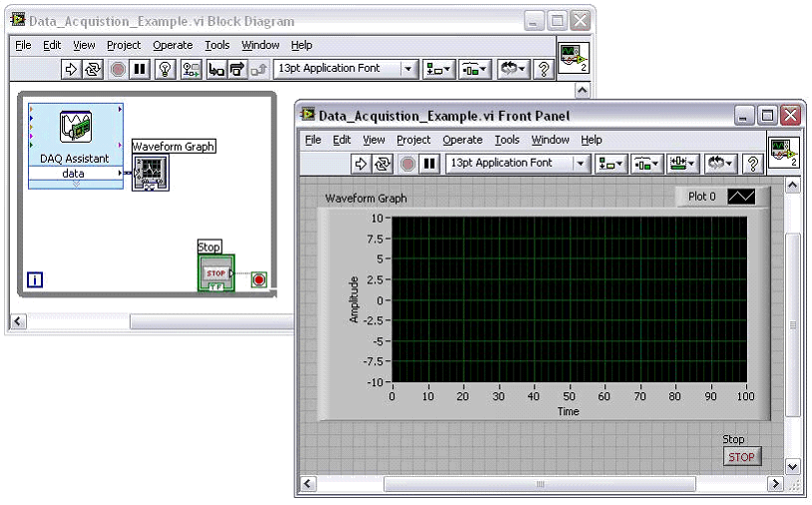The height and width of the screenshot is (505, 812).
Task: Click the loop iteration terminal
Action: 36,280
